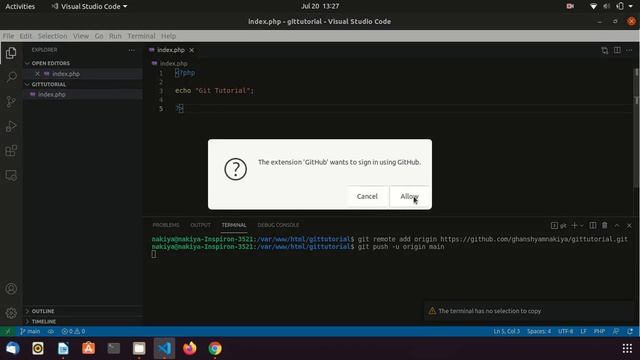Viewport: 640px width, 360px height.
Task: Split the editor to the right
Action: point(617,50)
